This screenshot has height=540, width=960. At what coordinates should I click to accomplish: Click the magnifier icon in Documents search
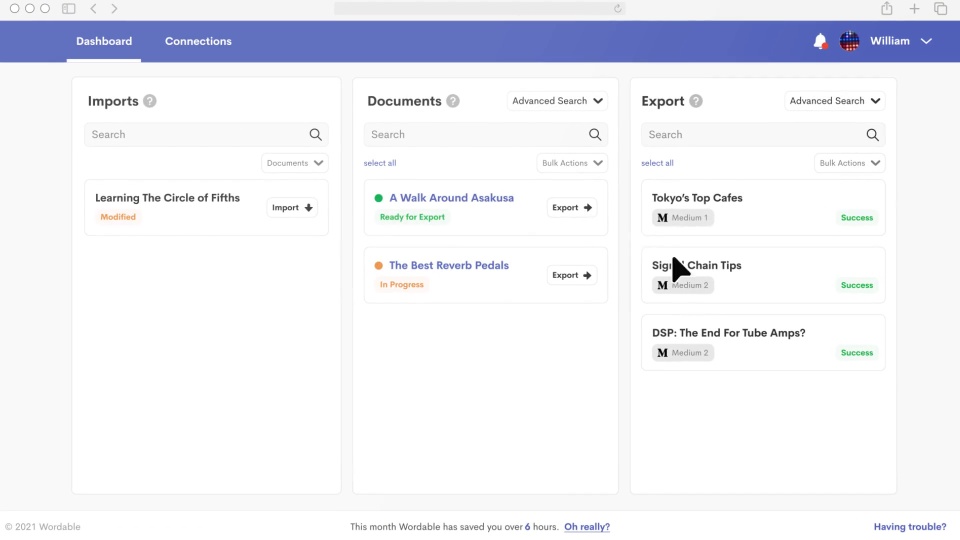click(x=595, y=135)
